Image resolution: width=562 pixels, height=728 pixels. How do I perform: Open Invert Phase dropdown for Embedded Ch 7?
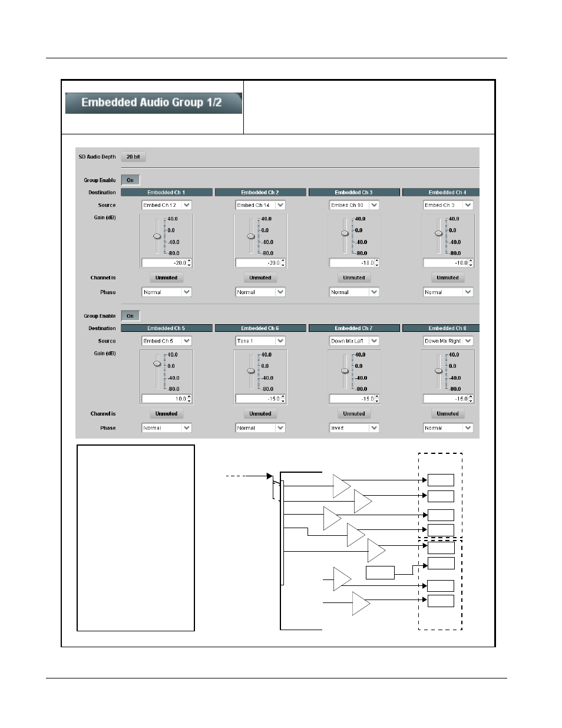point(354,428)
